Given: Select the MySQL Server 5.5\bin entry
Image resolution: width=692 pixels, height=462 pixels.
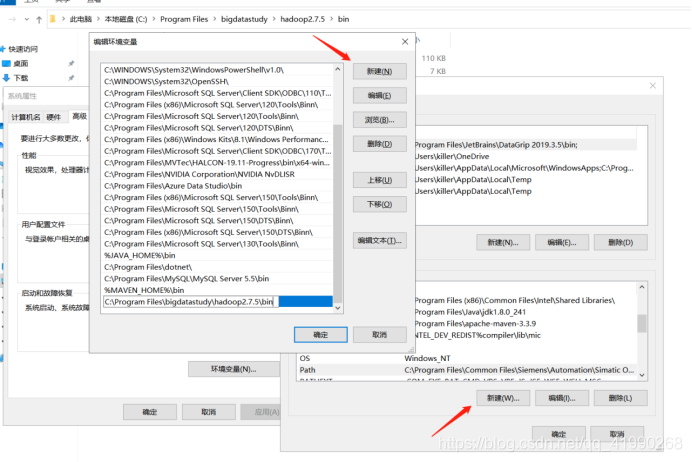Looking at the screenshot, I should [218, 279].
